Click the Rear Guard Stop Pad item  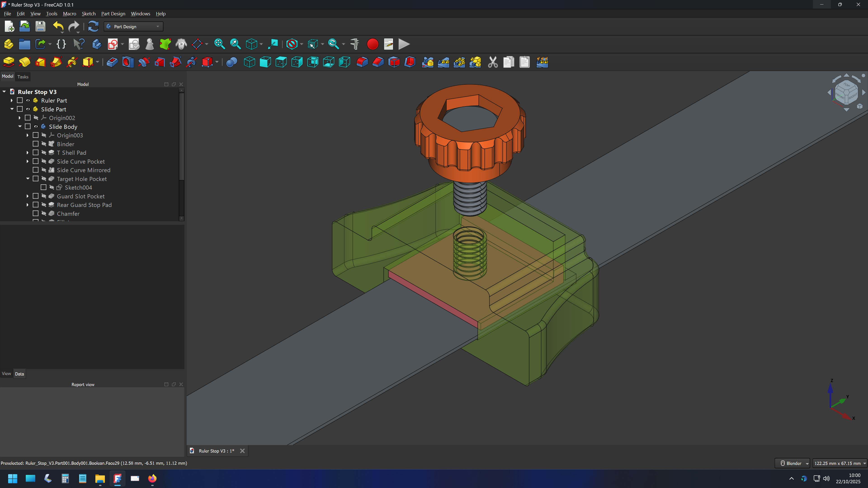pyautogui.click(x=84, y=205)
